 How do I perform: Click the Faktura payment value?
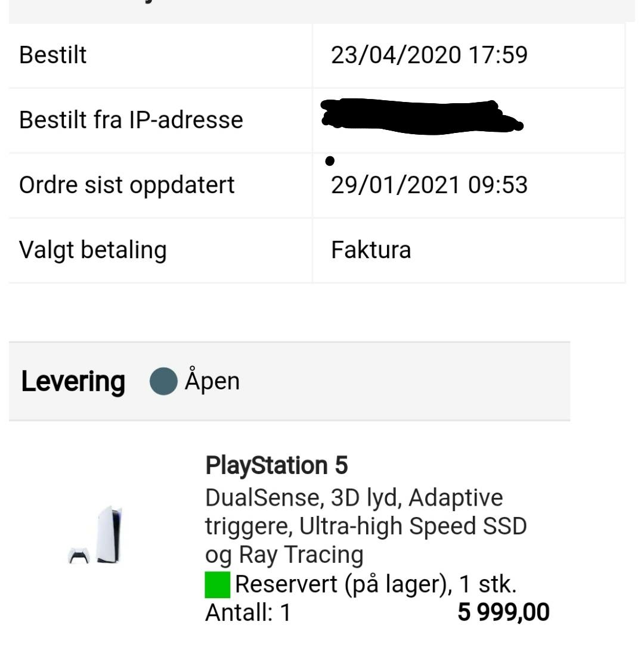point(371,250)
